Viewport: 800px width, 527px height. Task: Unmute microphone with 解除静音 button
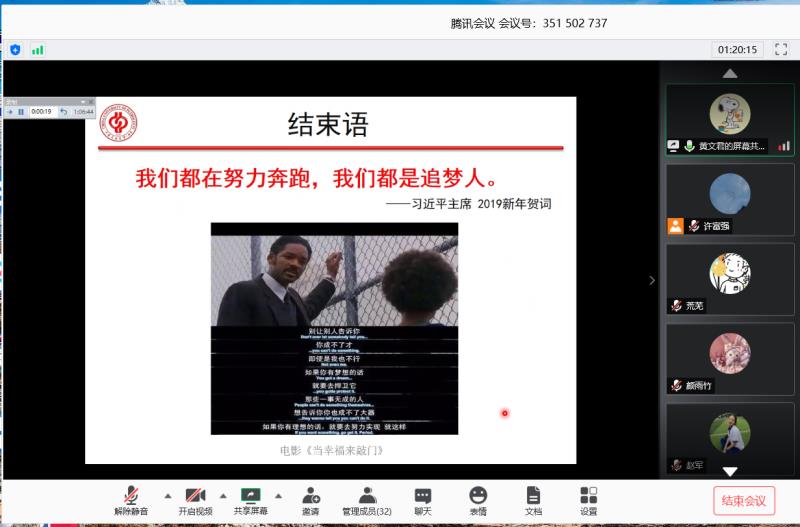(131, 500)
